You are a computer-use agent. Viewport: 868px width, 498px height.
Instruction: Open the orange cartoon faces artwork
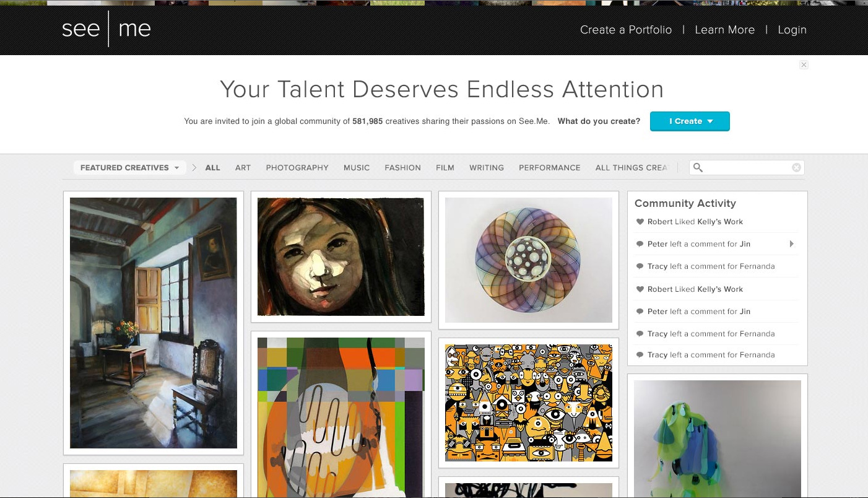point(529,403)
